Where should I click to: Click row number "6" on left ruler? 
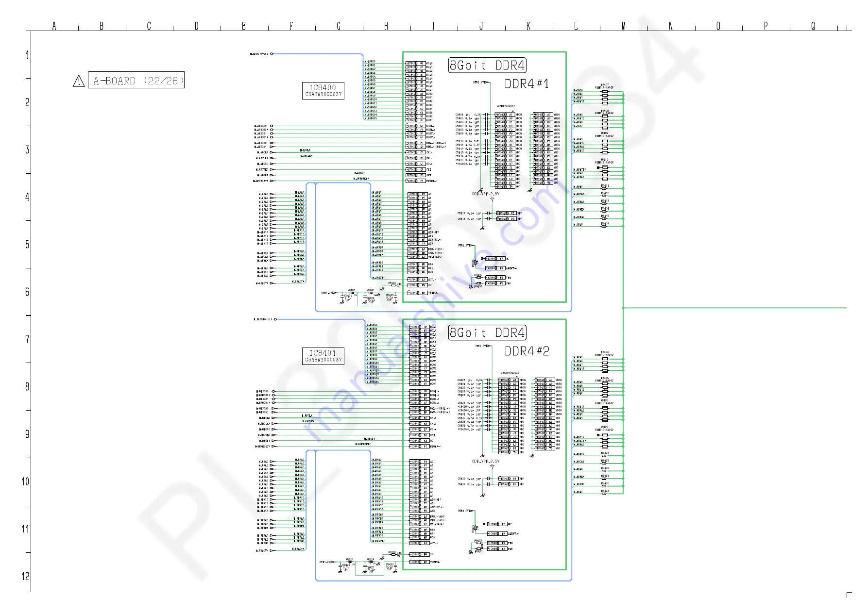pyautogui.click(x=27, y=292)
